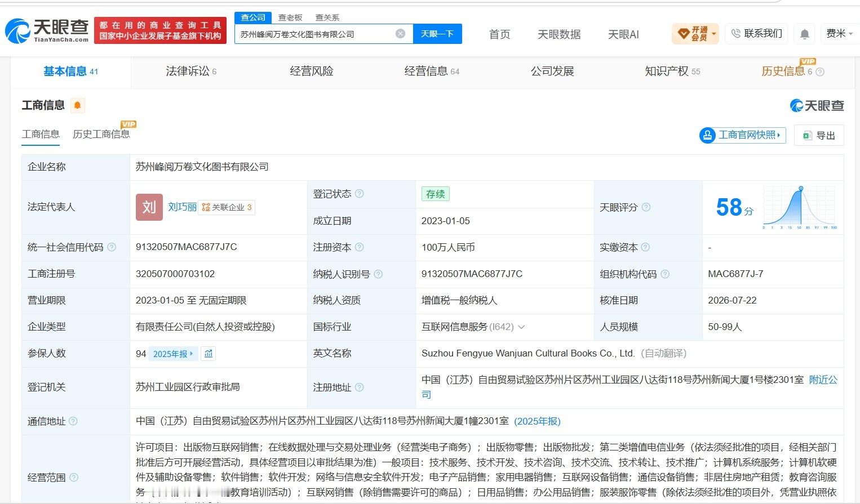Open the 费米 account dropdown
860x504 pixels.
(x=839, y=34)
